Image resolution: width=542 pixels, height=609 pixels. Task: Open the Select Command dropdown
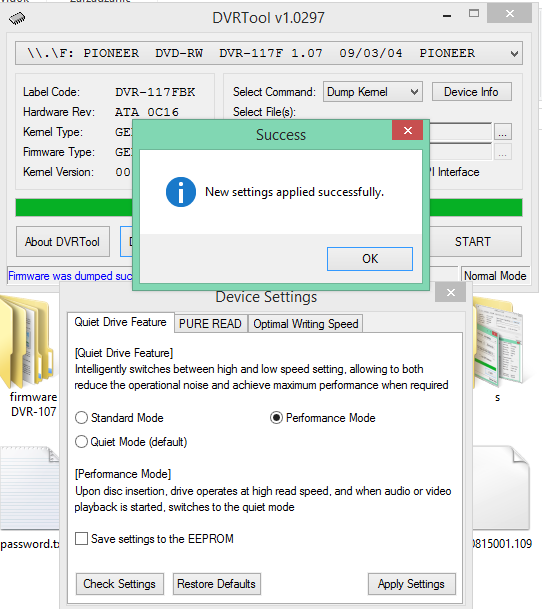[373, 92]
